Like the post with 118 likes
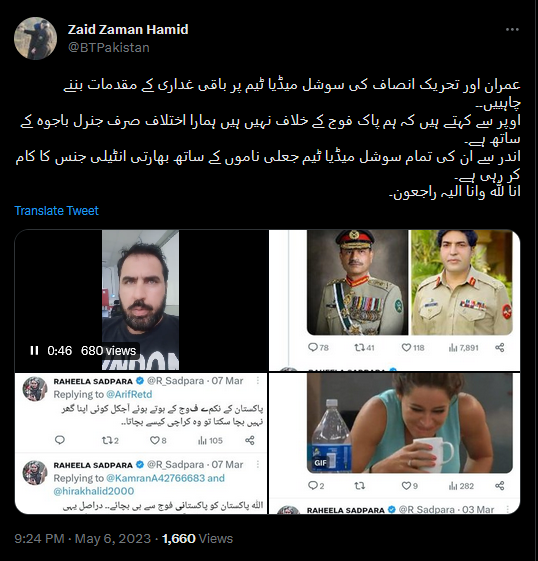The height and width of the screenshot is (561, 538). tap(406, 347)
